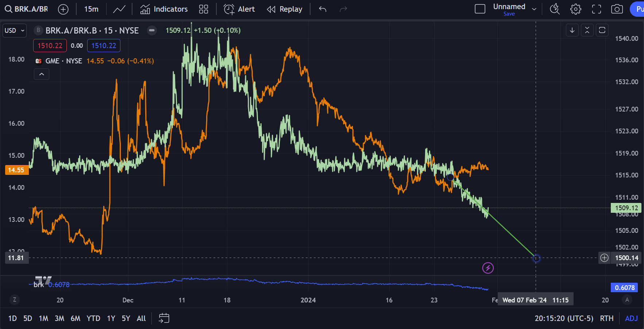Open the USD currency dropdown

pos(15,31)
